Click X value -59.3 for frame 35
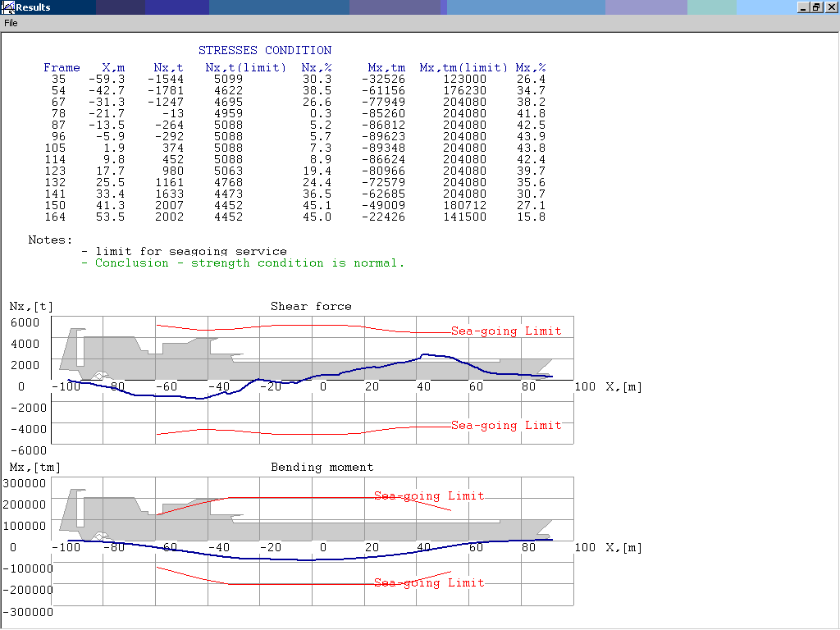This screenshot has height=630, width=840. pos(107,80)
